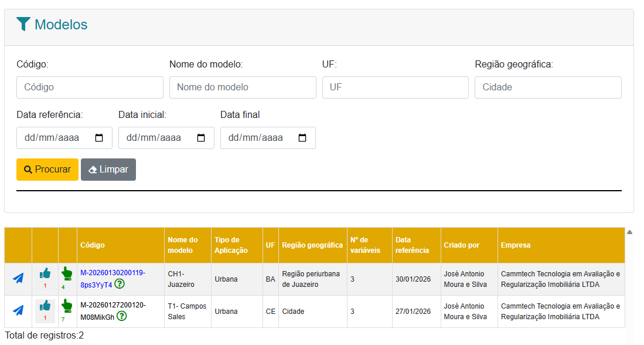The image size is (644, 345).
Task: Open the Data referência calendar picker
Action: coord(99,138)
